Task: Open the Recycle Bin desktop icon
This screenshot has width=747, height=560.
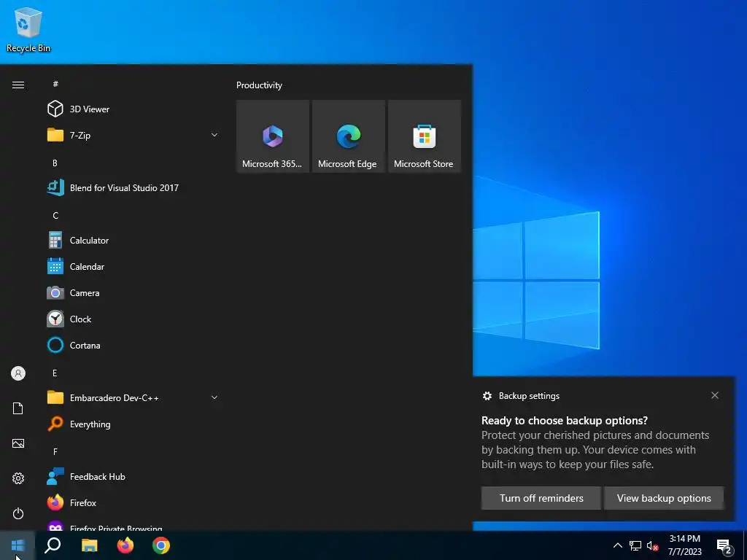Action: pyautogui.click(x=28, y=29)
